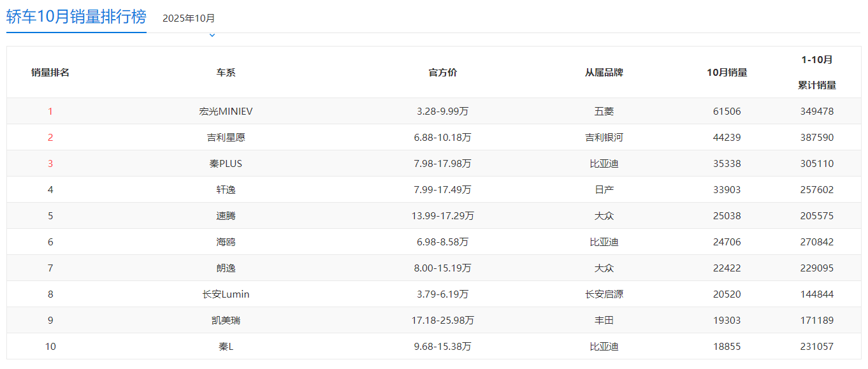Viewport: 868px width, 369px height.
Task: Click the 比亚迪 brand in 海鸥 row
Action: click(x=604, y=242)
